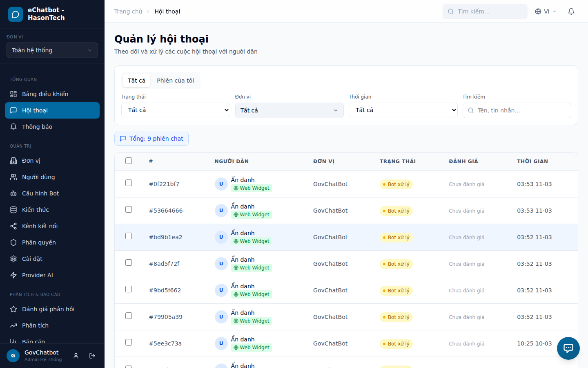Image resolution: width=588 pixels, height=368 pixels.
Task: Switch to the Phiên của tôi tab
Action: pos(175,81)
